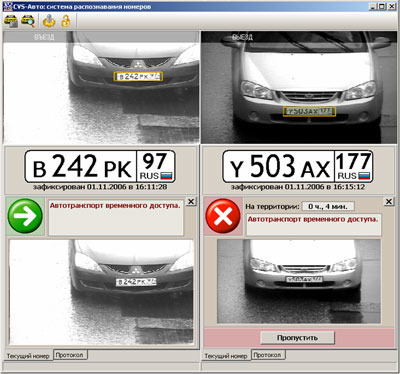Image resolution: width=400 pixels, height=374 pixels.
Task: Click the green arrow allow-entry icon
Action: (x=25, y=216)
